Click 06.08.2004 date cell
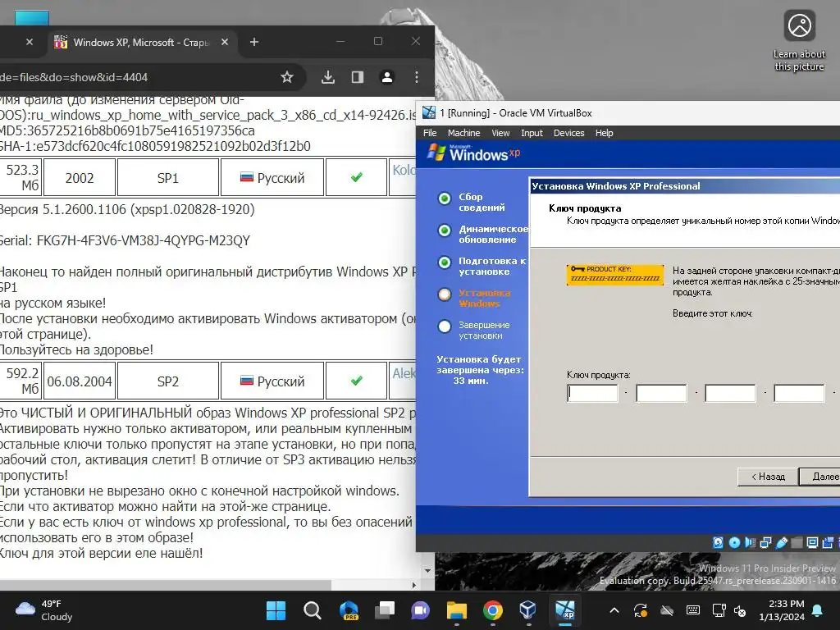 click(x=80, y=381)
